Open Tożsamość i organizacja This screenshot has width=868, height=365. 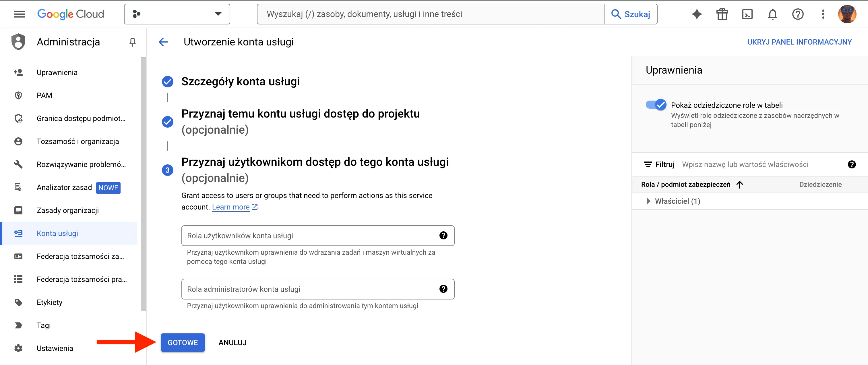[x=69, y=141]
